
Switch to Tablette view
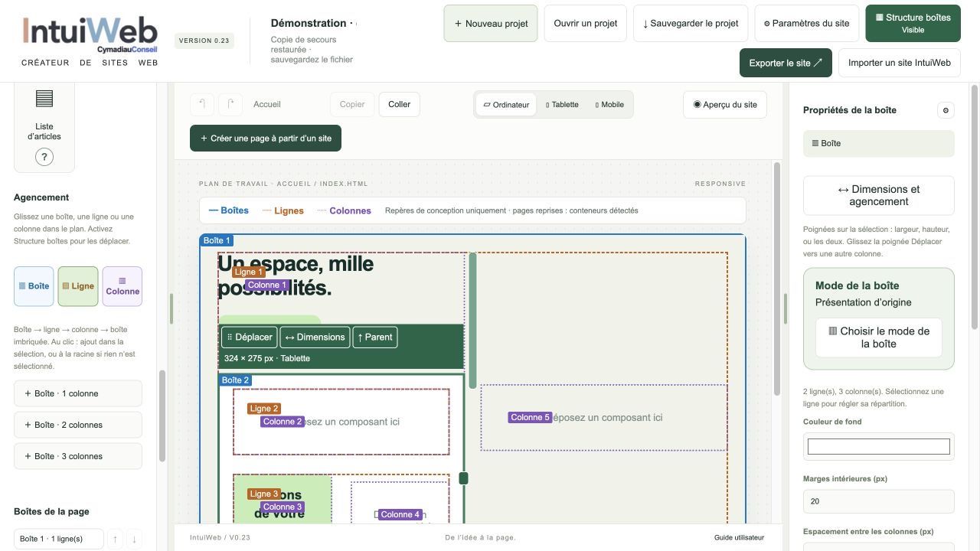coord(562,105)
